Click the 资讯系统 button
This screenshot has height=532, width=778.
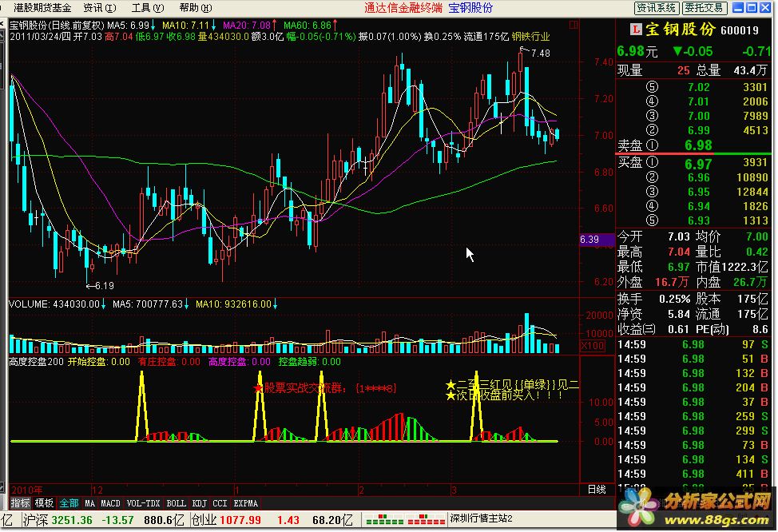click(656, 7)
